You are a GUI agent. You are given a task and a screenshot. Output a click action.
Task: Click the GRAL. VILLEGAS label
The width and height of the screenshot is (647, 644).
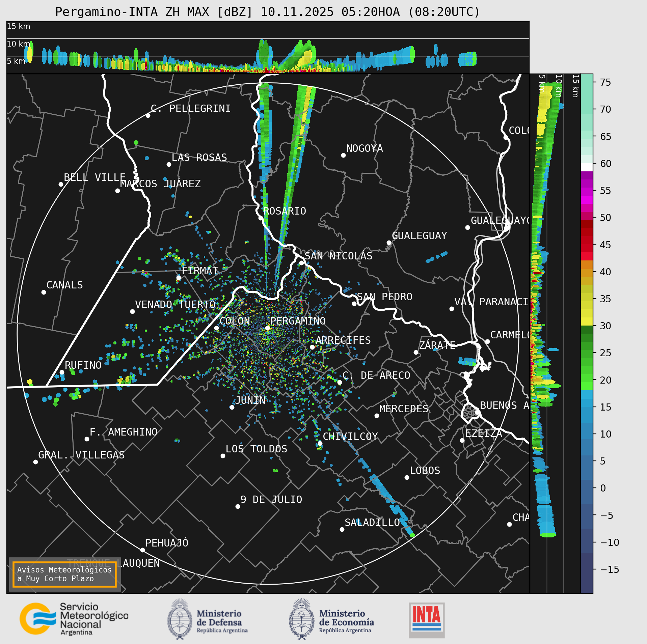[81, 455]
